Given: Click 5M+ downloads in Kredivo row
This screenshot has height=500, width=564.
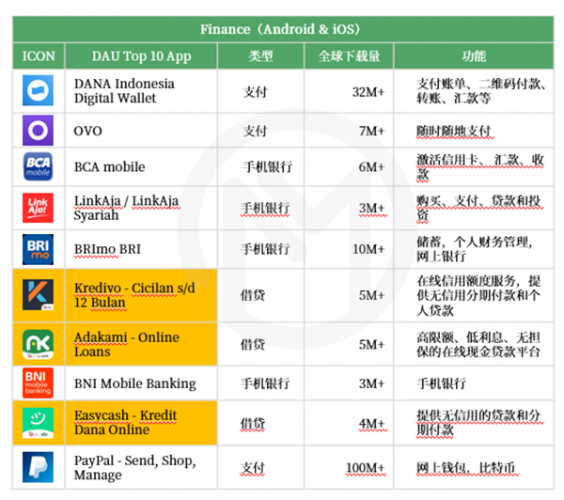Looking at the screenshot, I should [372, 295].
